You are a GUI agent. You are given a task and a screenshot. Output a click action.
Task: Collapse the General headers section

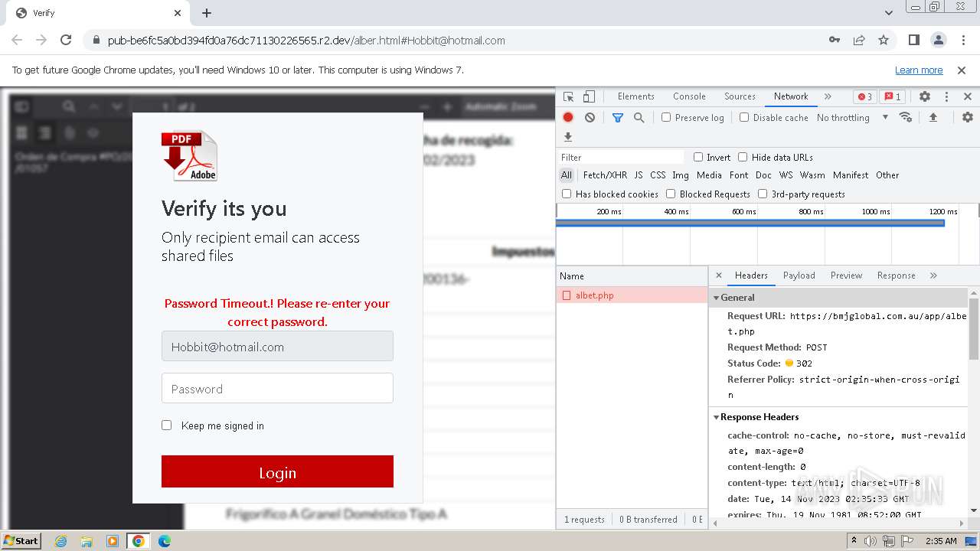coord(717,298)
